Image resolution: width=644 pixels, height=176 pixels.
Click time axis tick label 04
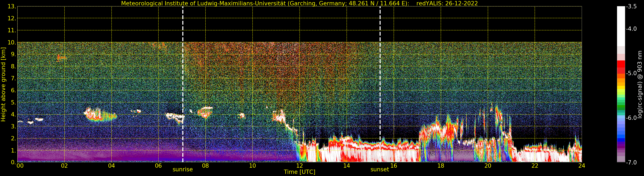[111, 166]
